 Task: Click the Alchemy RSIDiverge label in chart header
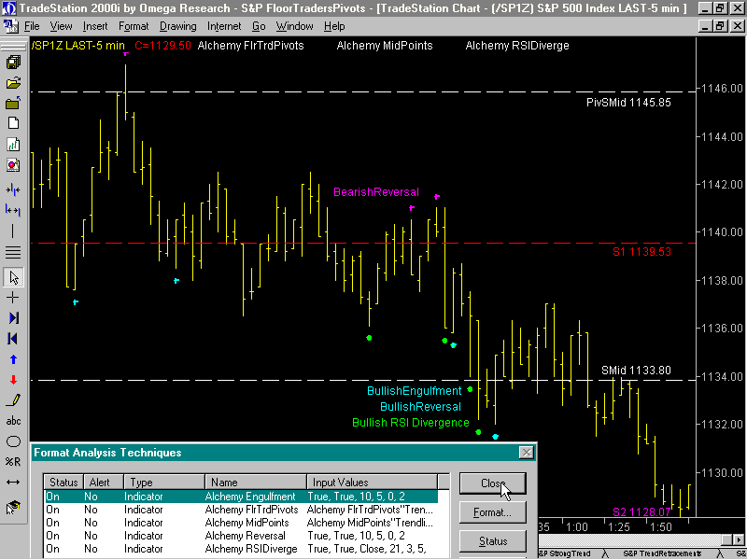pos(517,46)
